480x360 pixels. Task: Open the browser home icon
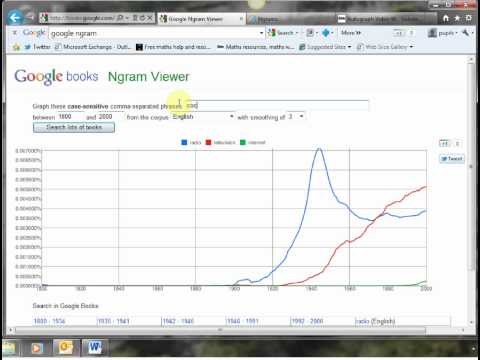tap(446, 18)
